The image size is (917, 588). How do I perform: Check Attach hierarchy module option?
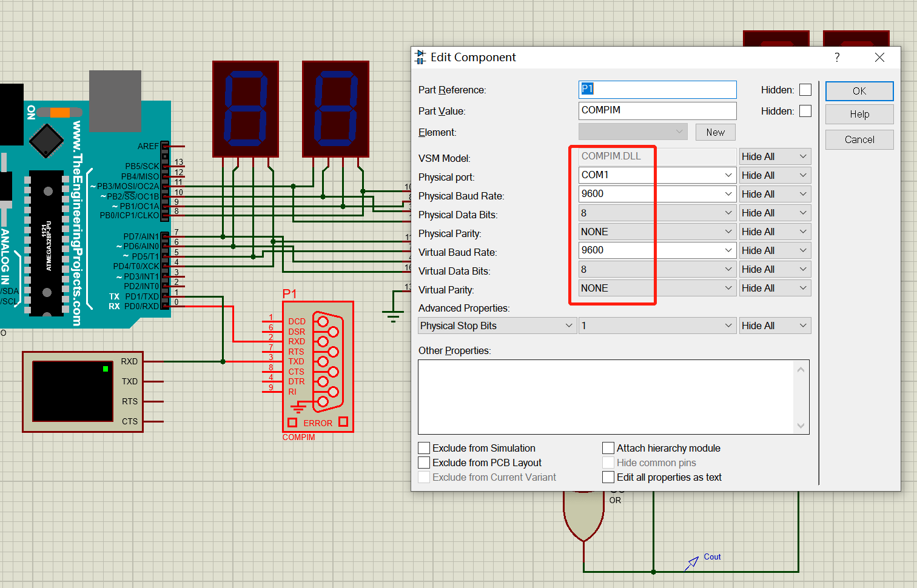coord(608,448)
